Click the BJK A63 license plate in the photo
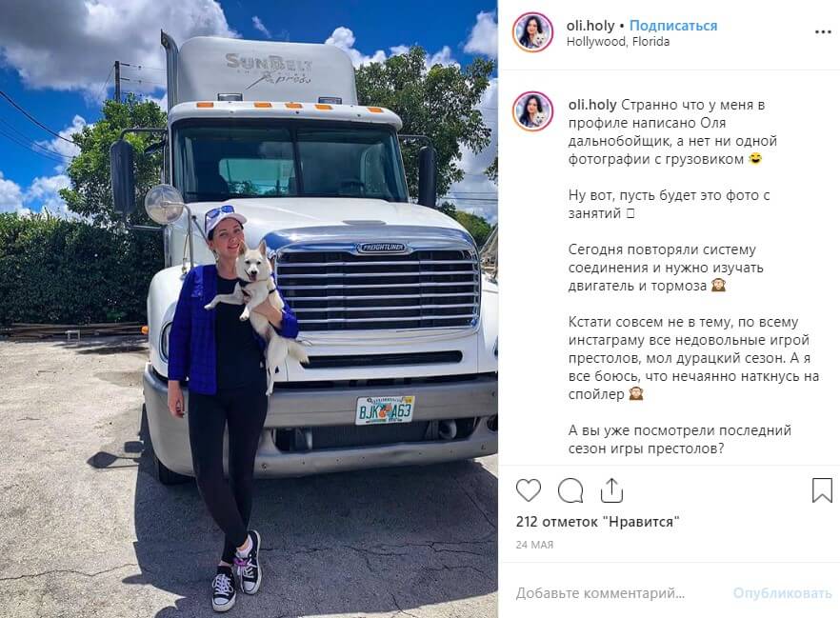Viewport: 840px width, 618px height. [x=385, y=410]
